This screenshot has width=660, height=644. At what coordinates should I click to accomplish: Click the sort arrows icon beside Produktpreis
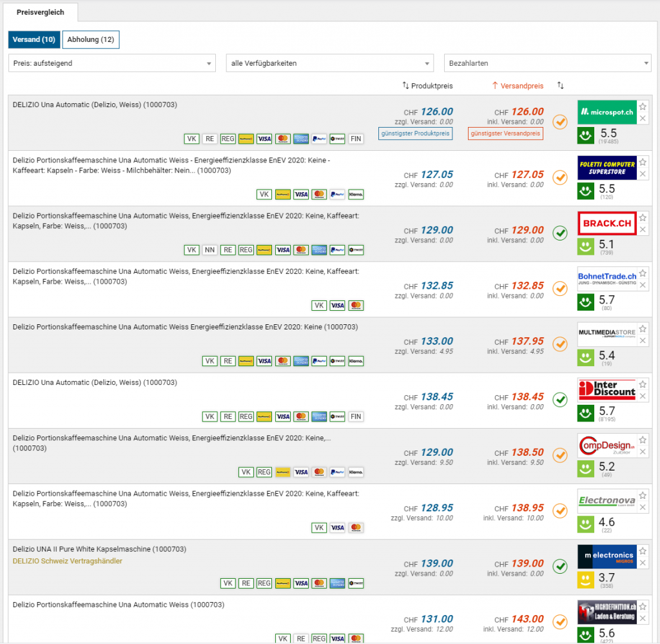pyautogui.click(x=405, y=86)
